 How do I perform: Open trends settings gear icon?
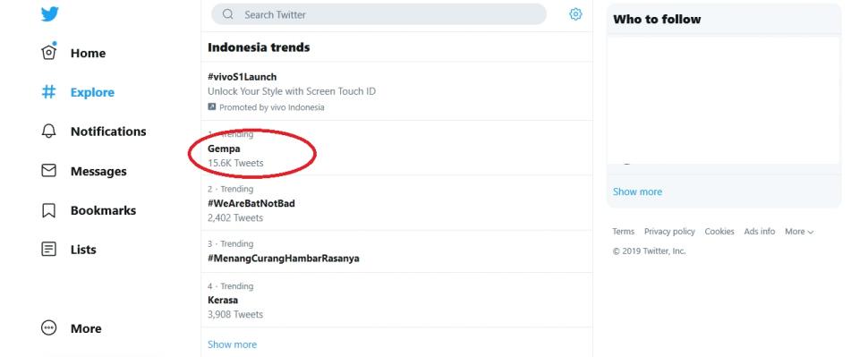[x=575, y=14]
